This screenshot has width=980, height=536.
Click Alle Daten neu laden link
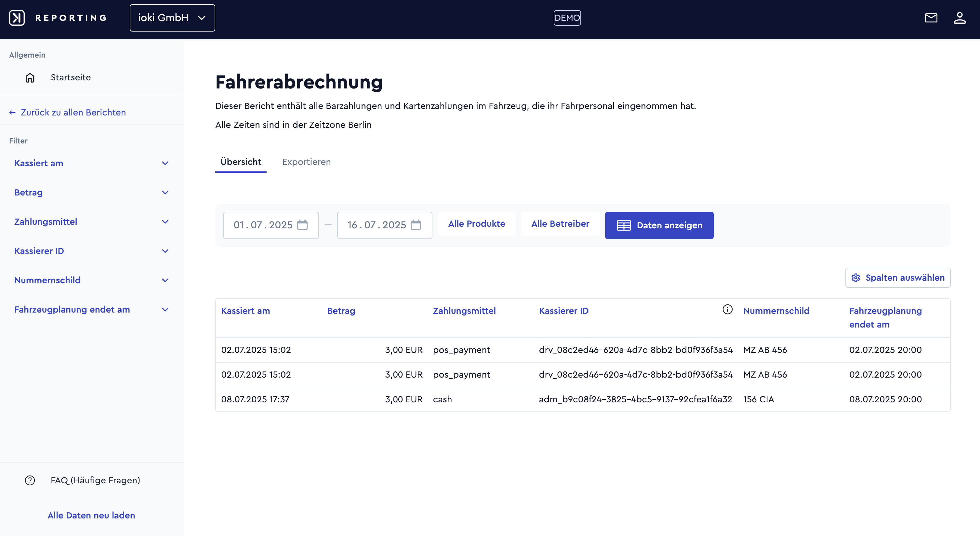click(91, 516)
